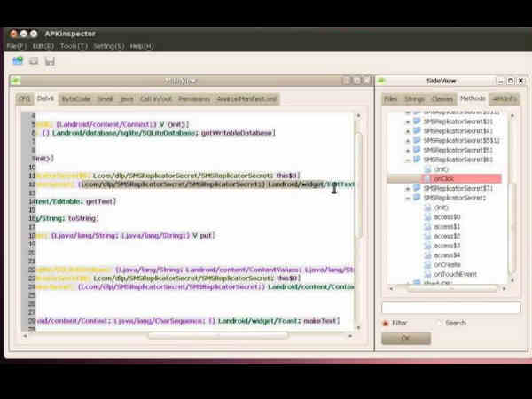Open the Help(H) menu
532x399 pixels.
point(142,46)
